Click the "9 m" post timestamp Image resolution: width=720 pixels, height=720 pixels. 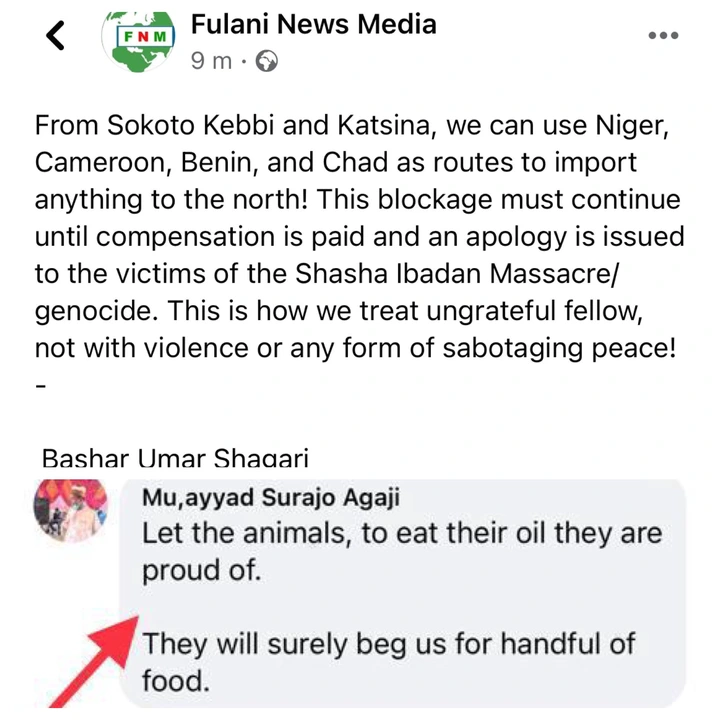210,61
